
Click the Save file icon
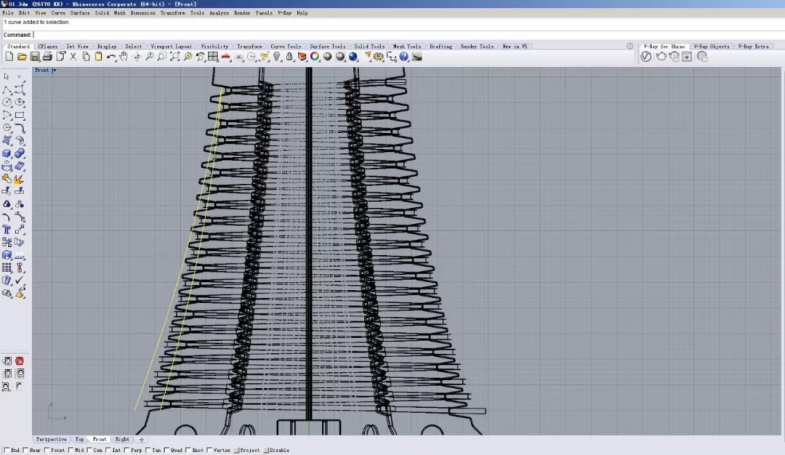tap(34, 57)
